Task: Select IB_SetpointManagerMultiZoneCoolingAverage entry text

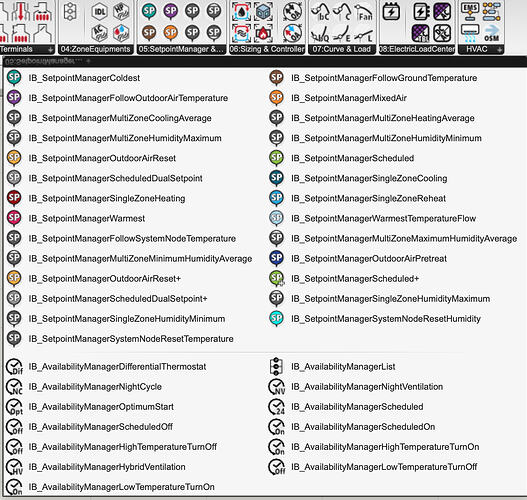Action: (120, 118)
